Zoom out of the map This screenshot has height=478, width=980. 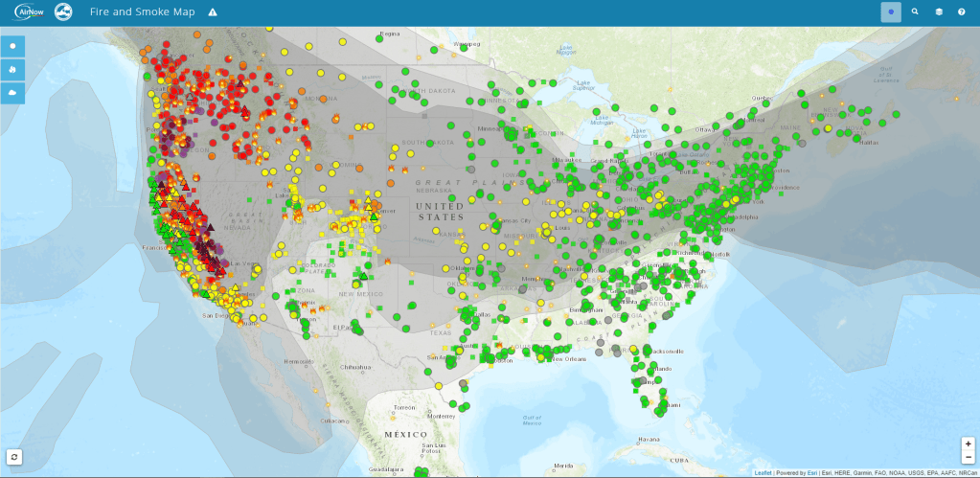(968, 457)
